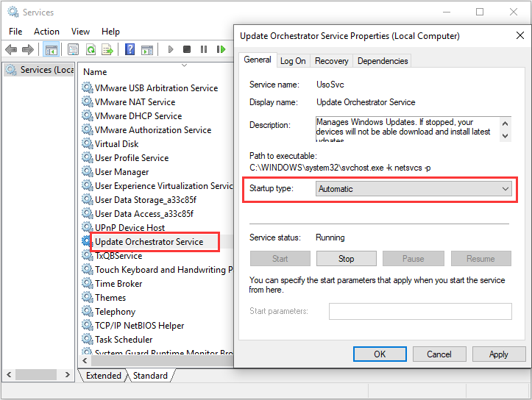
Task: Switch to the Extended view tab
Action: [x=104, y=376]
